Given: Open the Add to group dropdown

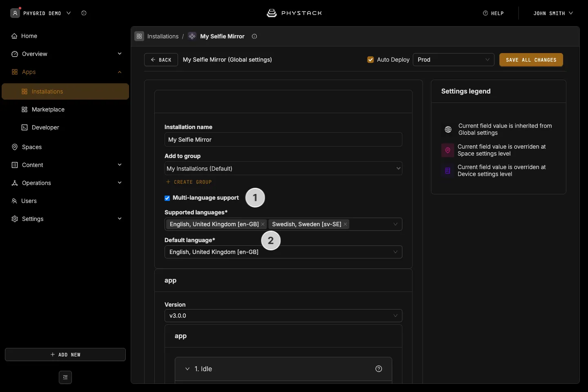Looking at the screenshot, I should [x=283, y=169].
